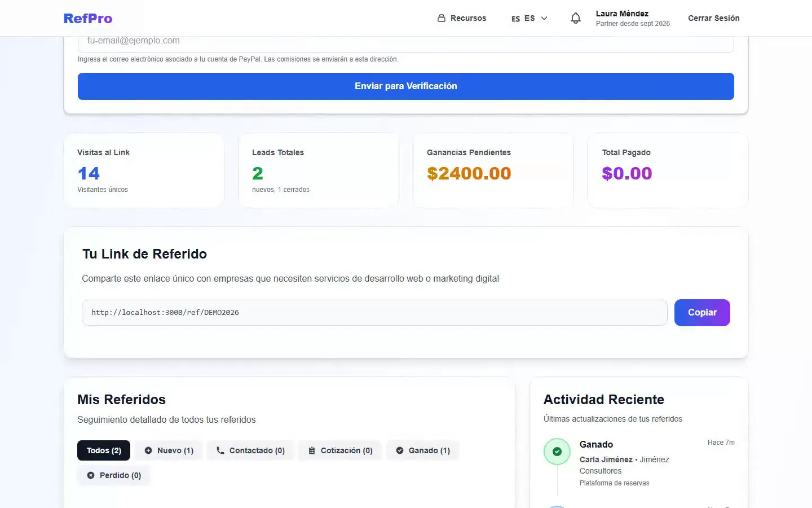Click the $0.00 Total Pagado value

(627, 173)
